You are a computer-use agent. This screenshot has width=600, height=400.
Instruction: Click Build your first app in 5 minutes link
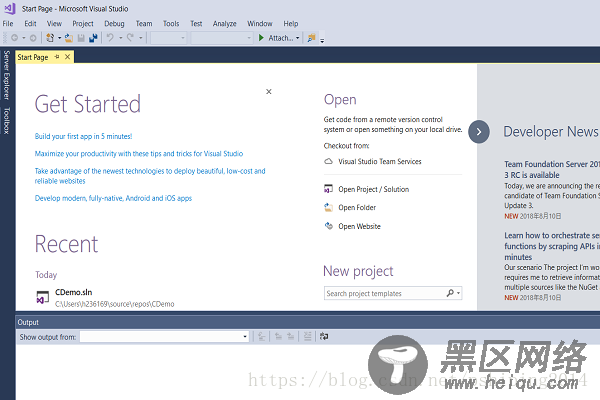point(83,136)
